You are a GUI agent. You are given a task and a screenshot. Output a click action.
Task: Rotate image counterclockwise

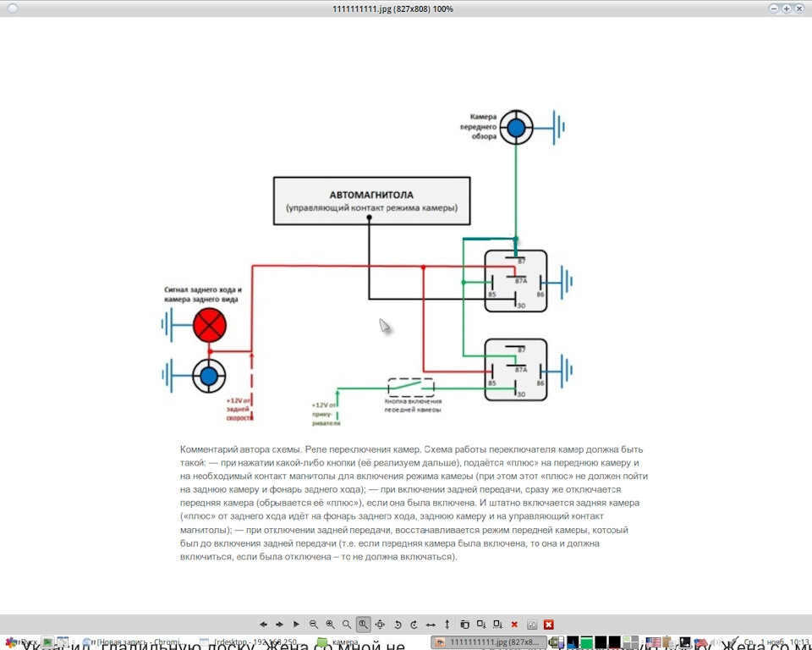398,625
